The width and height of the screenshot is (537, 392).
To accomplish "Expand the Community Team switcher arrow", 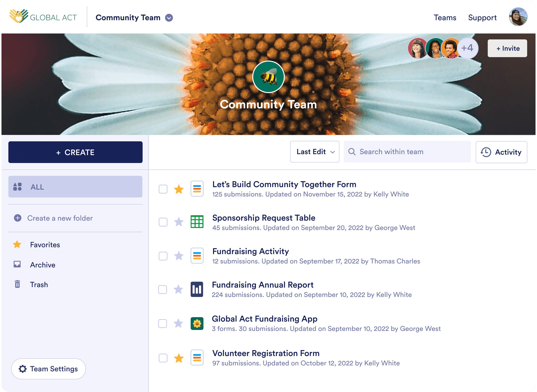I will 169,18.
